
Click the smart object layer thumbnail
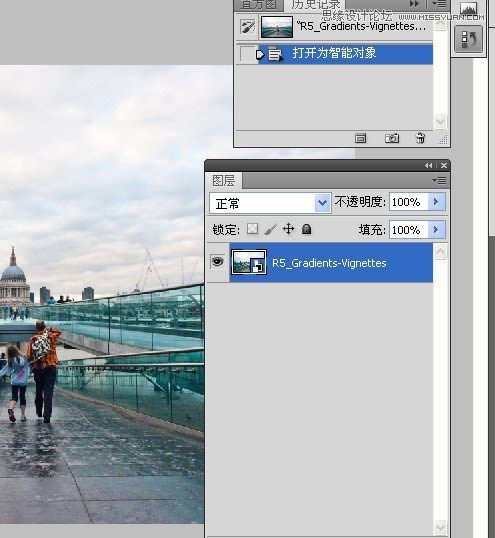[249, 262]
